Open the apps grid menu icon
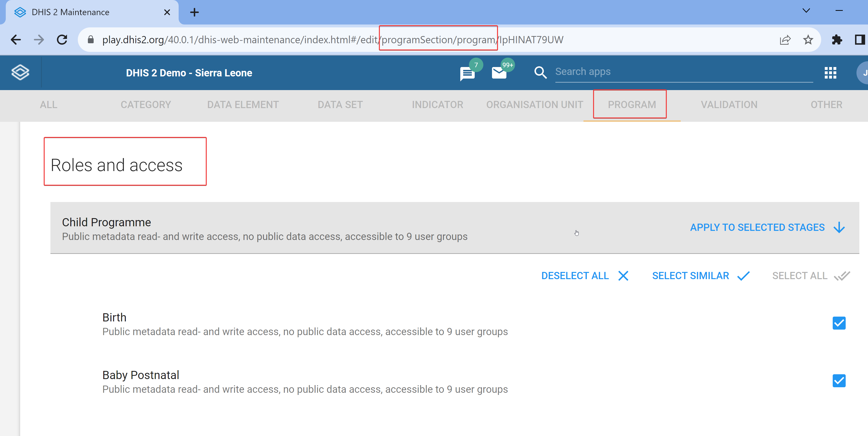Screen dimensions: 868x436 (x=830, y=73)
